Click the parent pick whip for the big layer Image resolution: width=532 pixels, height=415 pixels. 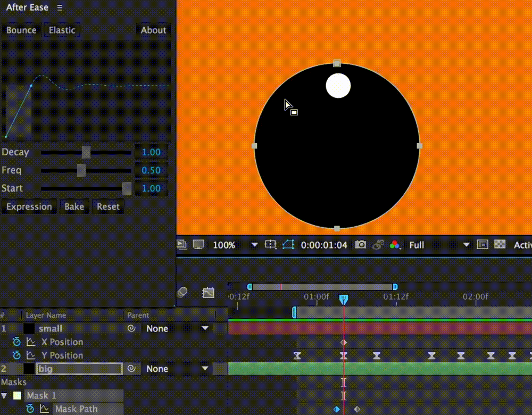tap(131, 369)
